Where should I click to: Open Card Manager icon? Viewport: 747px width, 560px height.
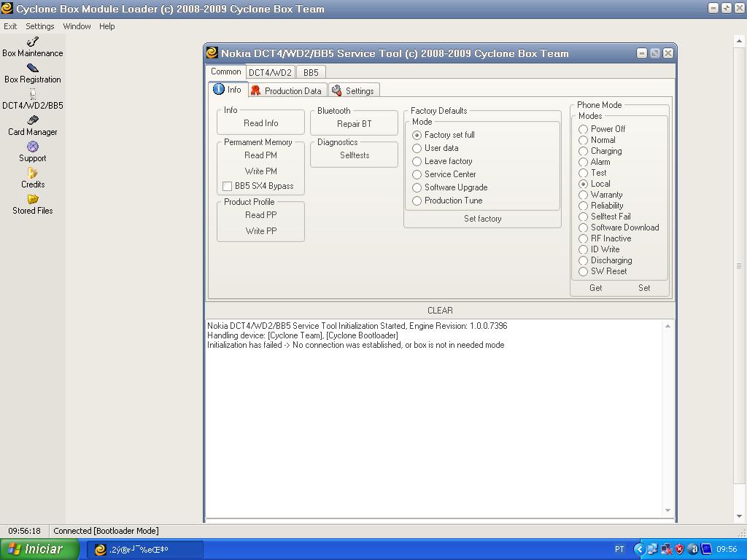[32, 120]
